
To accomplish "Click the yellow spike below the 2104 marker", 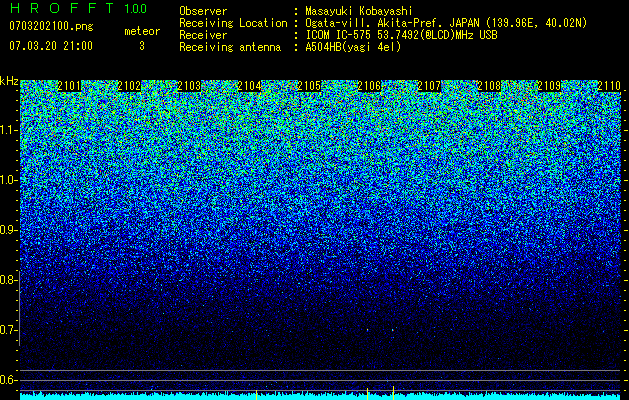I will (x=256, y=394).
